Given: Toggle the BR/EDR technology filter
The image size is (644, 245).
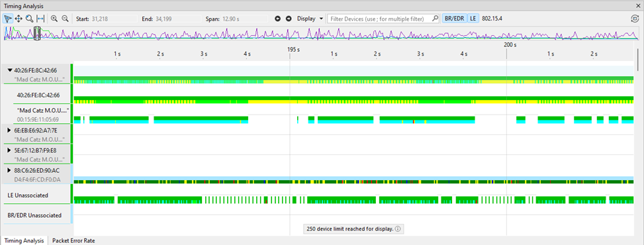Looking at the screenshot, I should coord(454,19).
